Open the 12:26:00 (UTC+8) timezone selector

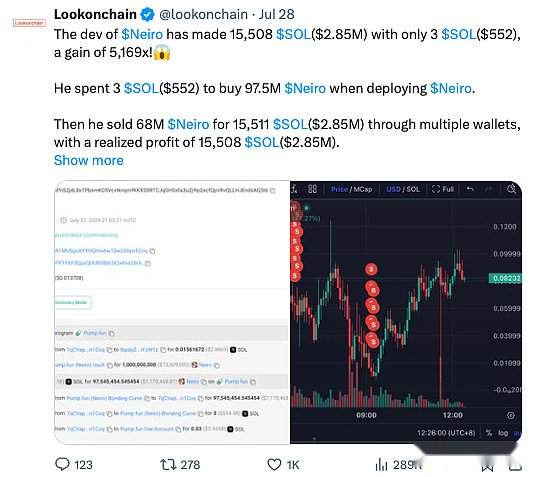(446, 433)
